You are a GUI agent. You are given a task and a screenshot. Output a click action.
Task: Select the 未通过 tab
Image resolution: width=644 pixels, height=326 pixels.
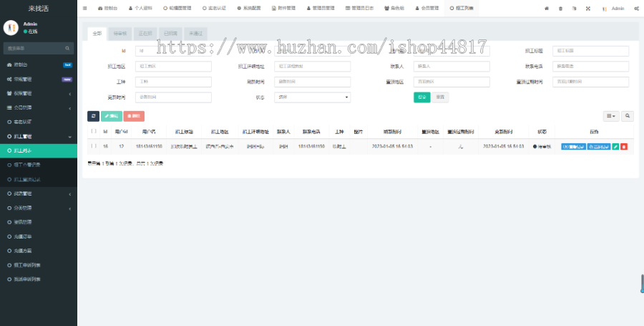coord(195,34)
